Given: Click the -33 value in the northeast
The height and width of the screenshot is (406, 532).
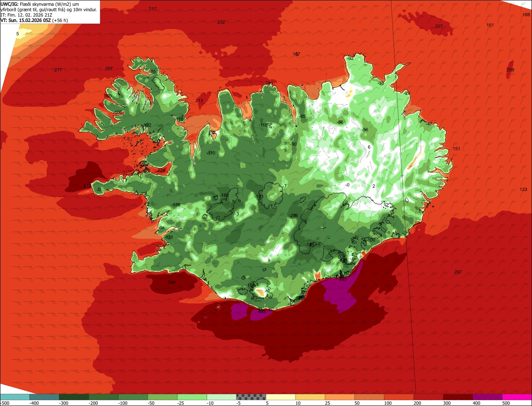Looking at the screenshot, I should [x=381, y=83].
